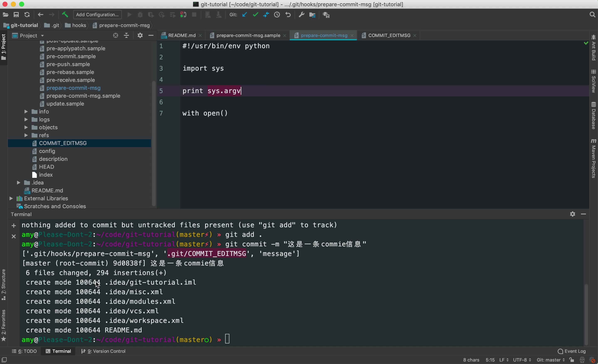
Task: Switch to the prepare-commit-msg.sample tab
Action: (248, 35)
